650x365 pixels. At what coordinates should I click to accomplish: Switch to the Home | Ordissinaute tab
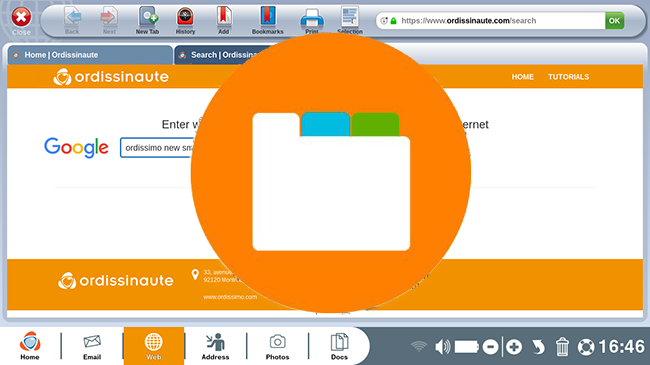tap(90, 55)
